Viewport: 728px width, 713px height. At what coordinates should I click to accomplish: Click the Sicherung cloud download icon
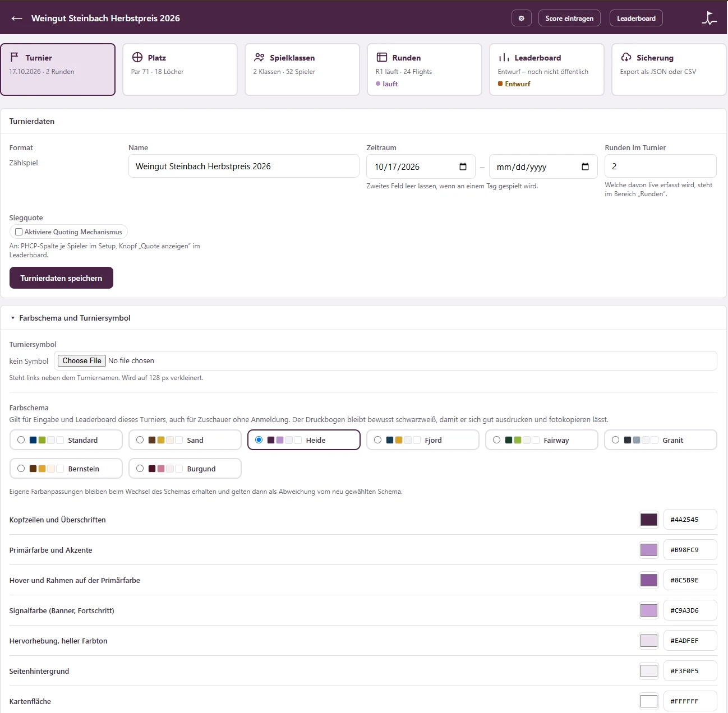(626, 57)
